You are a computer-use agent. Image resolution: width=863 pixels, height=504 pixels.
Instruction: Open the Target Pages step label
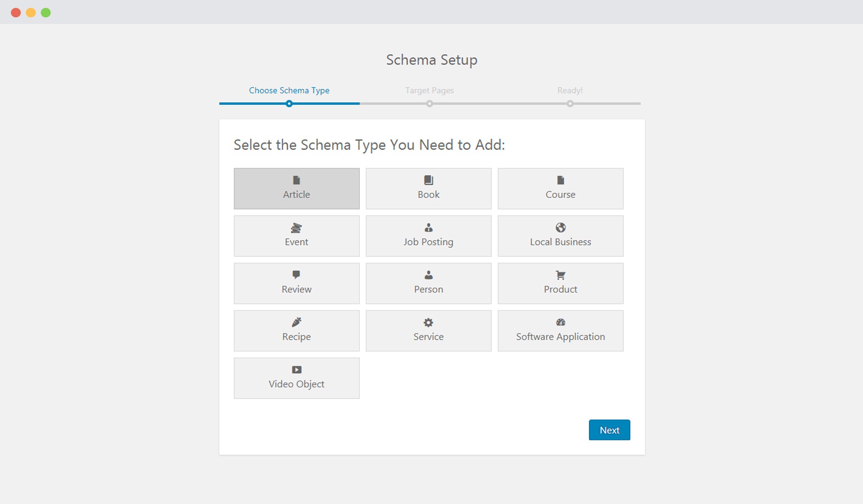tap(429, 91)
